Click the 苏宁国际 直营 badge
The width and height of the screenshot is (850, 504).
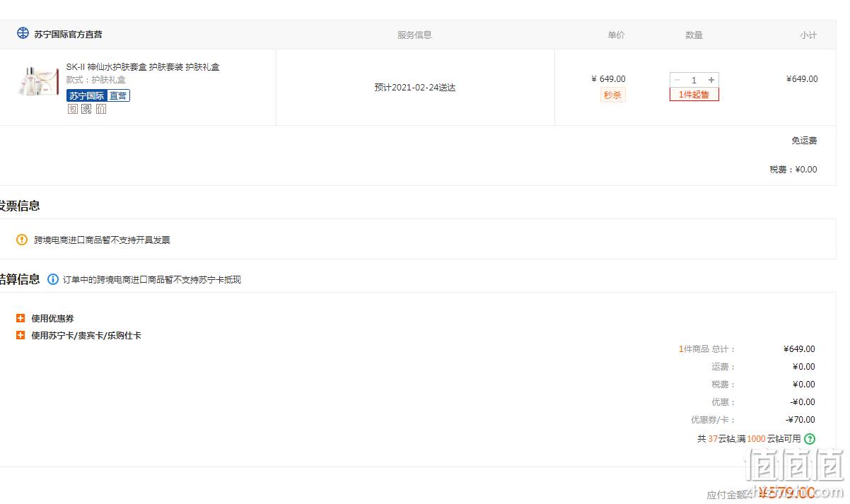coord(98,95)
